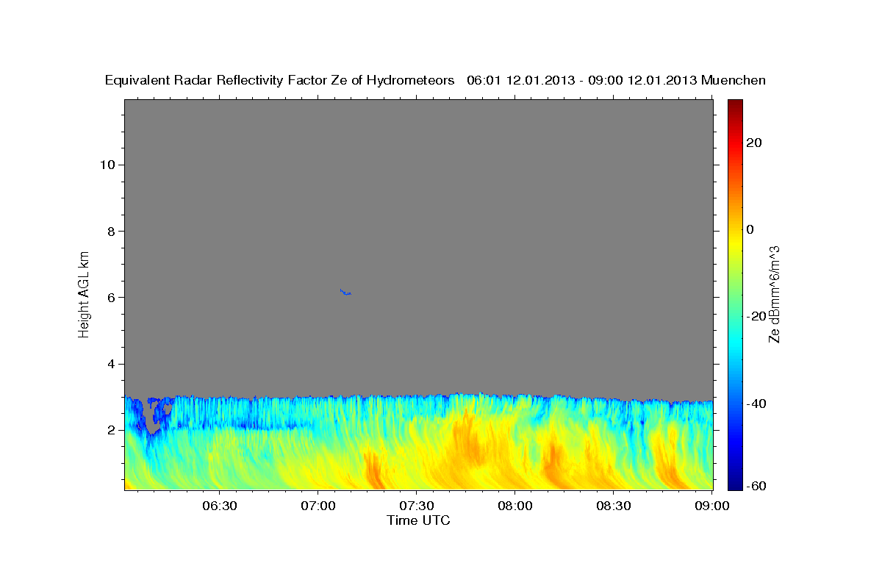Click the small blue echo near 6 km
The width and height of the screenshot is (882, 588).
click(x=345, y=293)
